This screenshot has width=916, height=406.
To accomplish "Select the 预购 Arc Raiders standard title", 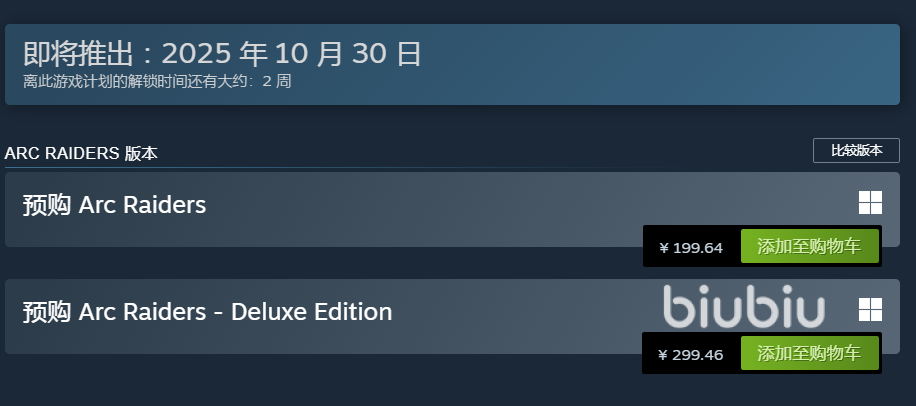I will click(x=114, y=205).
